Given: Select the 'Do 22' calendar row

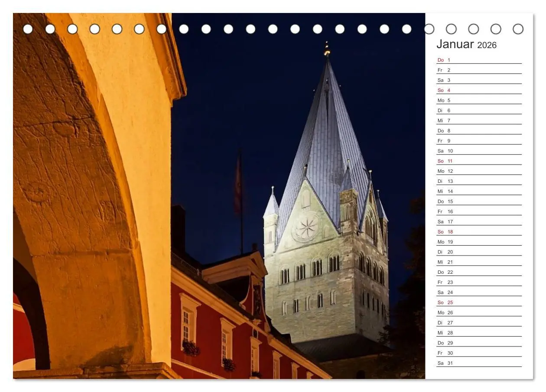Looking at the screenshot, I should [479, 272].
